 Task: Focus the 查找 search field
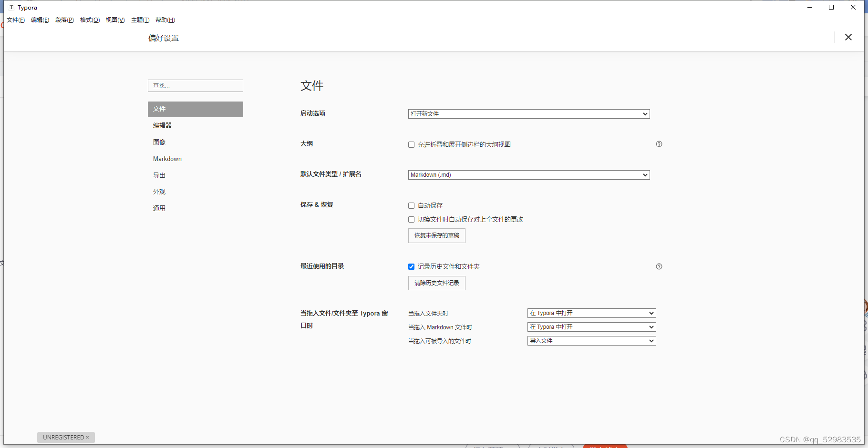[x=196, y=86]
